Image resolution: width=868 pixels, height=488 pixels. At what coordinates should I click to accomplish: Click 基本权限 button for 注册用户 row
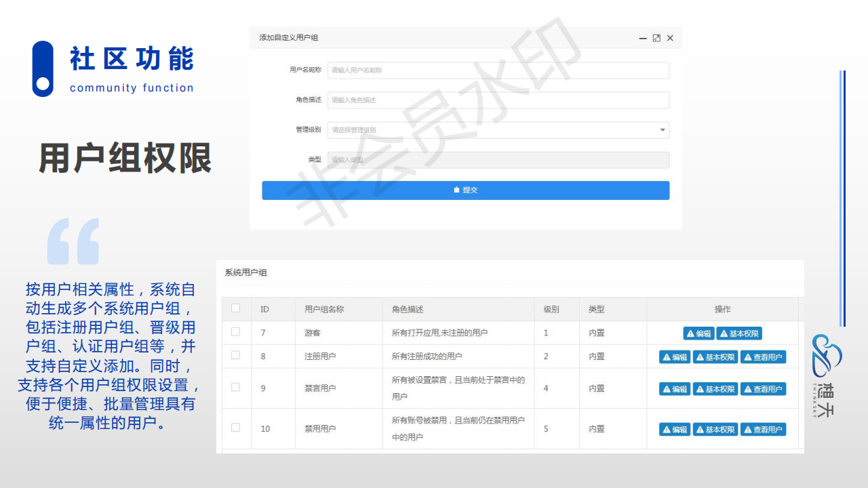coord(715,357)
